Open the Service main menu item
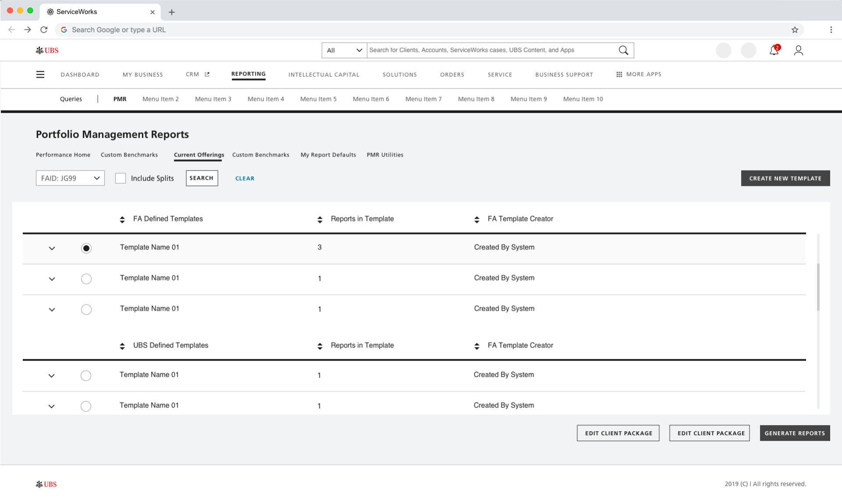The image size is (842, 504). pyautogui.click(x=499, y=75)
